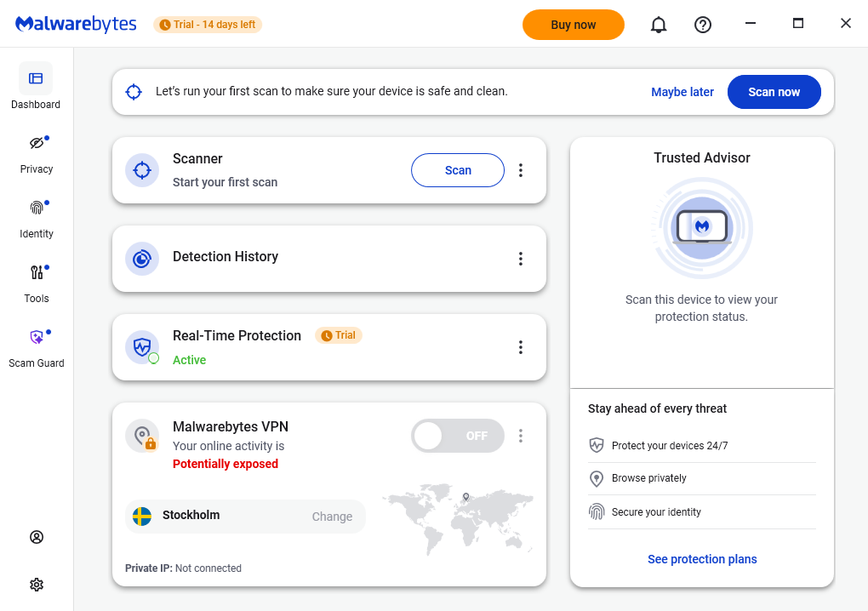
Task: Click the Trial badge on Real-Time Protection
Action: (338, 335)
